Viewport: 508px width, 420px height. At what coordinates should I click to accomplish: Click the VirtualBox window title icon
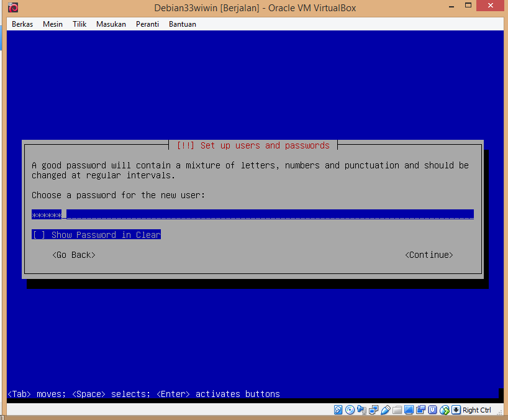(13, 7)
